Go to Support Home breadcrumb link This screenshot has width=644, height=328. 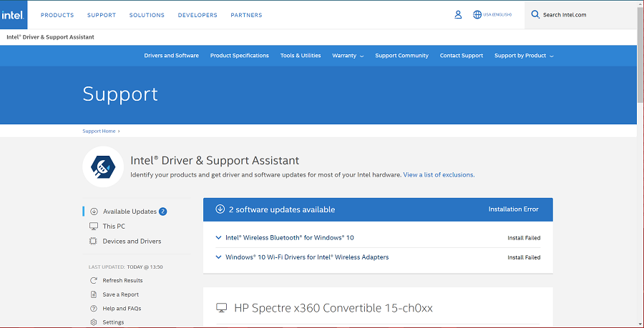pos(99,131)
